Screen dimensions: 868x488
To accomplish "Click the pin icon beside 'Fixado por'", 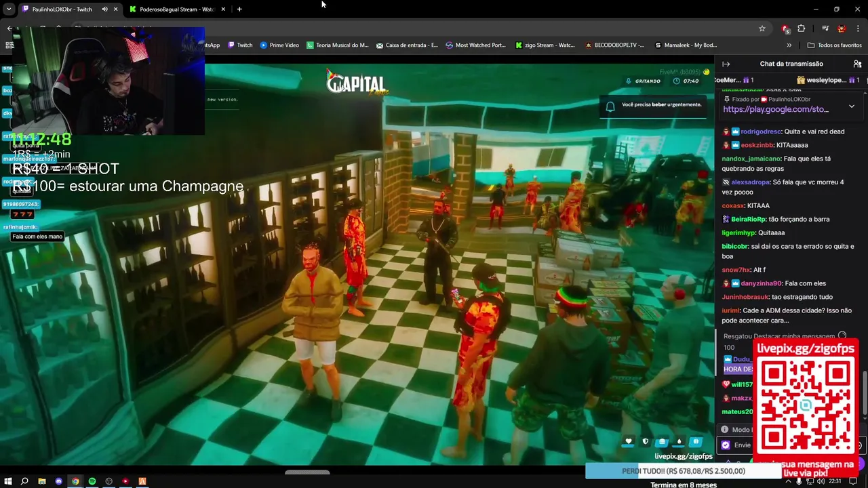I will 727,99.
